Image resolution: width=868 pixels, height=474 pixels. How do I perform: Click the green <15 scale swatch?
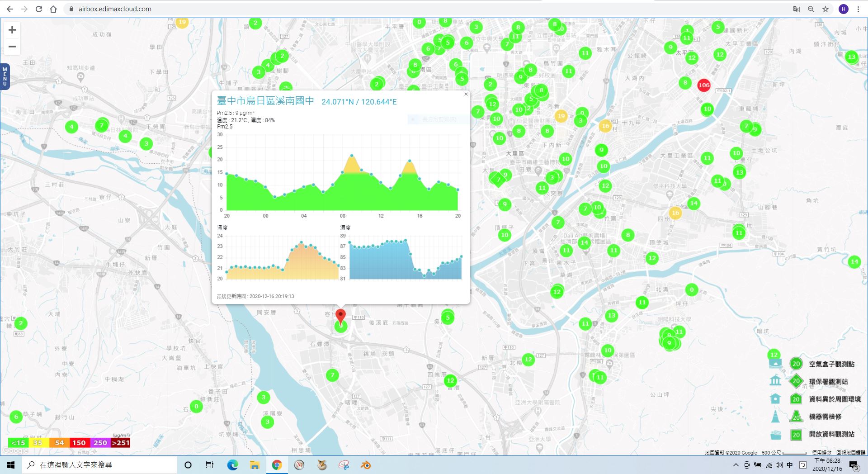(x=18, y=443)
